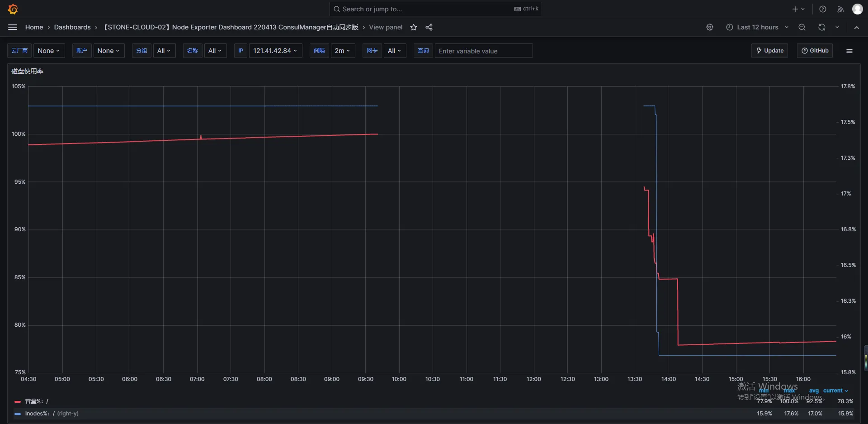This screenshot has height=424, width=868.
Task: Go to Dashboards breadcrumb
Action: pyautogui.click(x=72, y=27)
